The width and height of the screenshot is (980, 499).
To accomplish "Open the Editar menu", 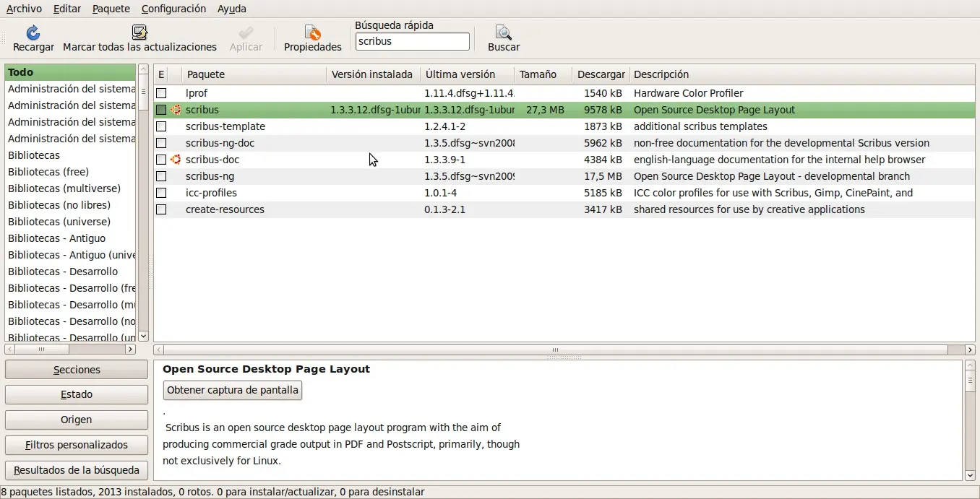I will pos(67,9).
